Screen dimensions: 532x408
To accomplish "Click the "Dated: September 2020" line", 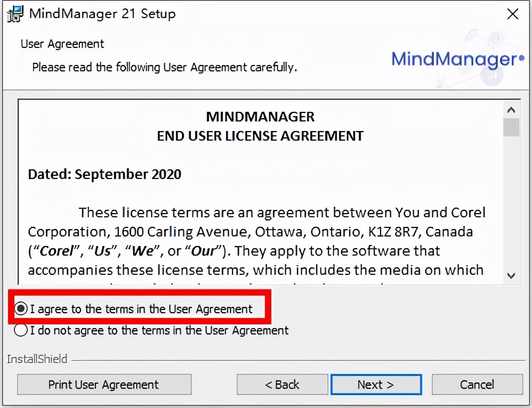I will [x=104, y=174].
